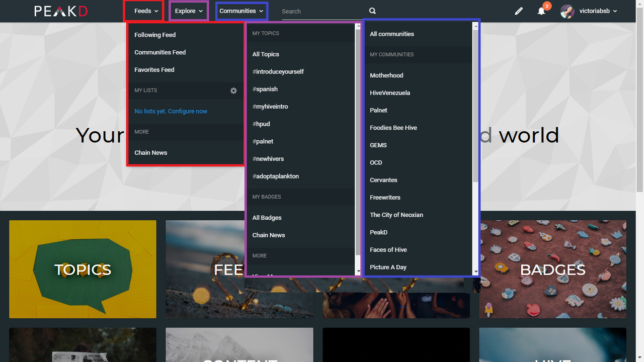Collapse the Communities dropdown chevron

click(x=261, y=11)
